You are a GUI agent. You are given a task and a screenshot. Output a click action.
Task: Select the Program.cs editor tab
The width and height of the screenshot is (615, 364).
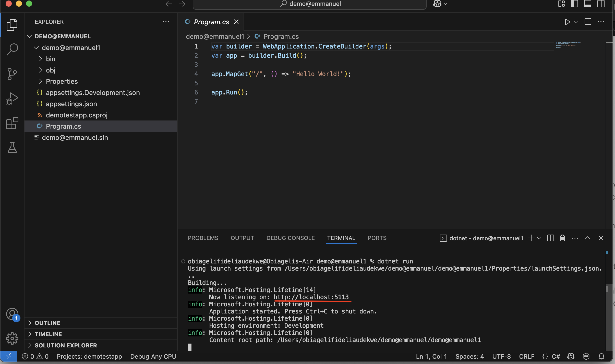pyautogui.click(x=211, y=22)
